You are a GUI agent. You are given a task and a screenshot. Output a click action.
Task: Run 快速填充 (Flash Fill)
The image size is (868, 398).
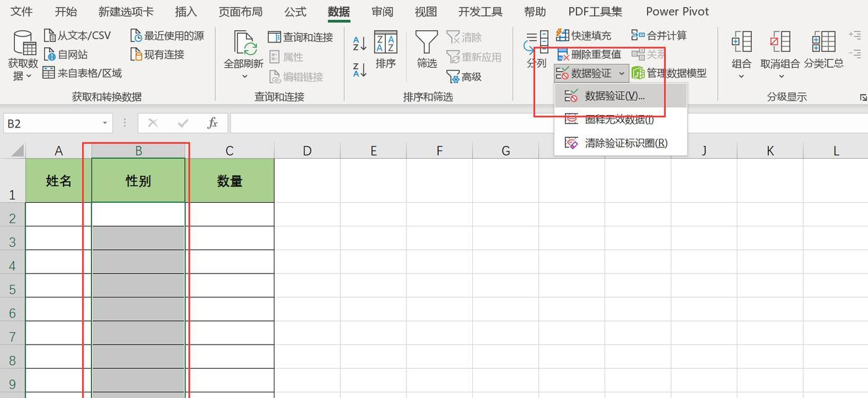pyautogui.click(x=584, y=35)
